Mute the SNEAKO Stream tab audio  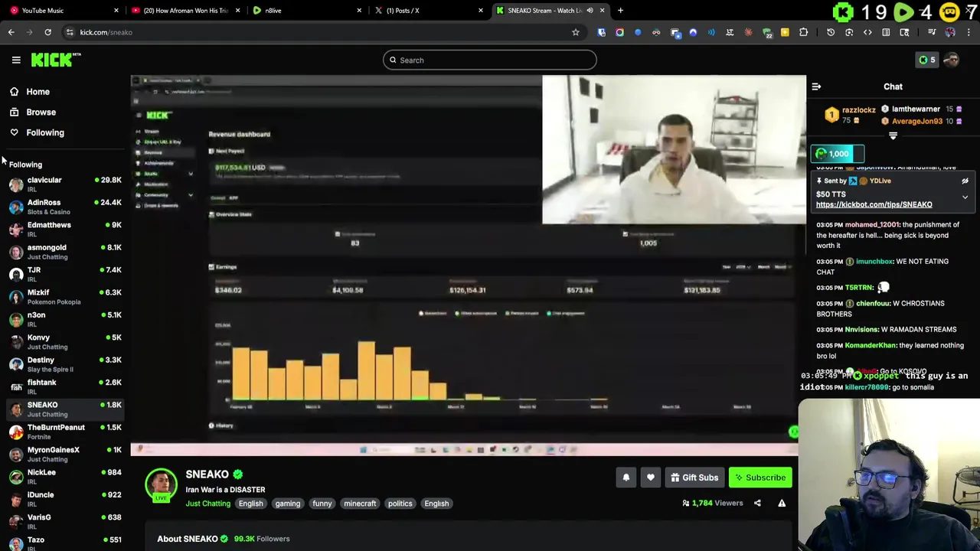[x=590, y=10]
